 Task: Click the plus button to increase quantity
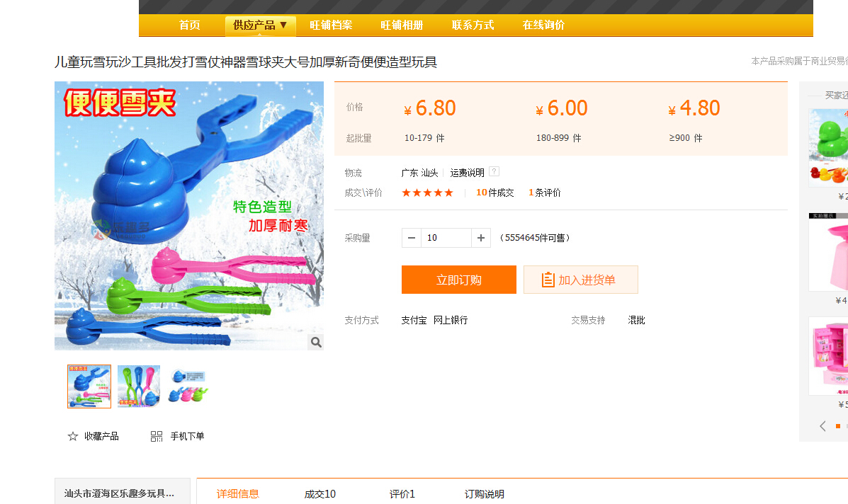481,238
